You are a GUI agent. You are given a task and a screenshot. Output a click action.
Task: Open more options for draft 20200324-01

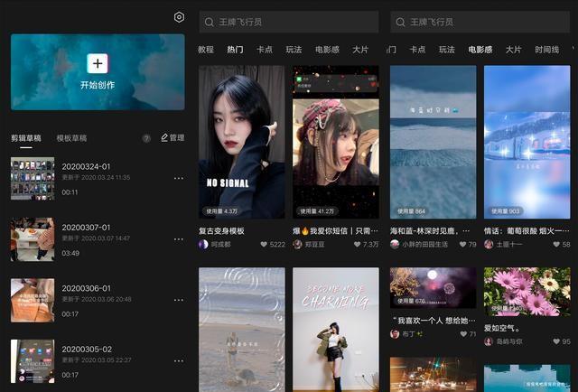(178, 178)
